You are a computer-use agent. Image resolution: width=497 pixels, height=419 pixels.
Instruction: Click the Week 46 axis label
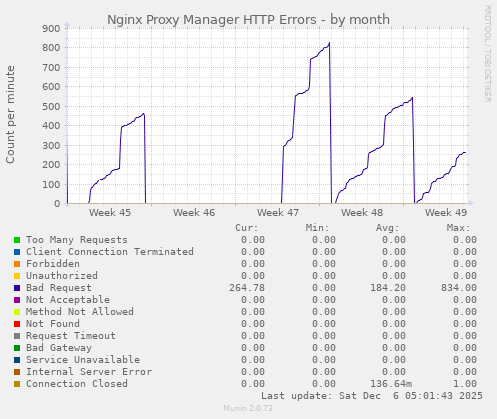tap(194, 213)
